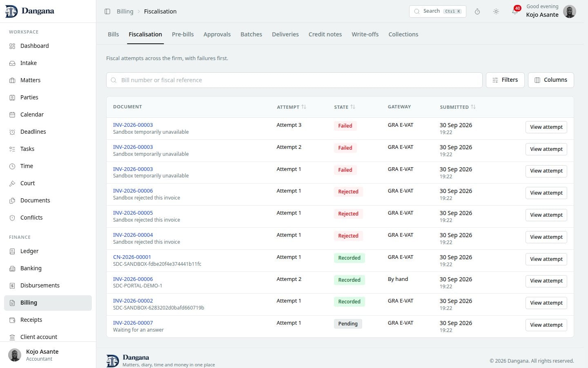Open the Columns chooser
The image size is (588, 368).
click(x=551, y=80)
